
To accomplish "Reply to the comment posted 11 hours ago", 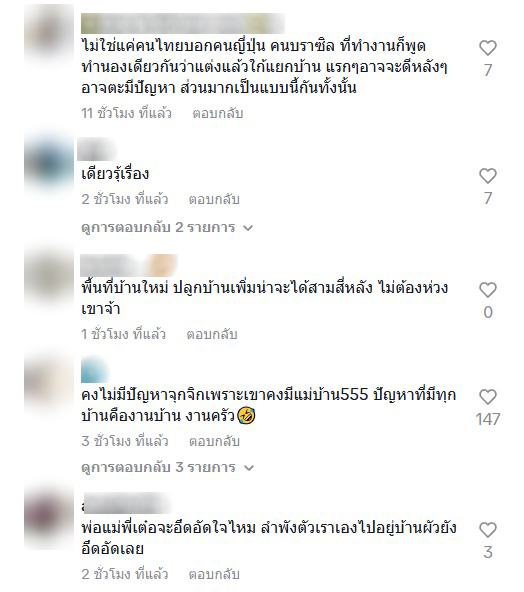I will (x=217, y=113).
